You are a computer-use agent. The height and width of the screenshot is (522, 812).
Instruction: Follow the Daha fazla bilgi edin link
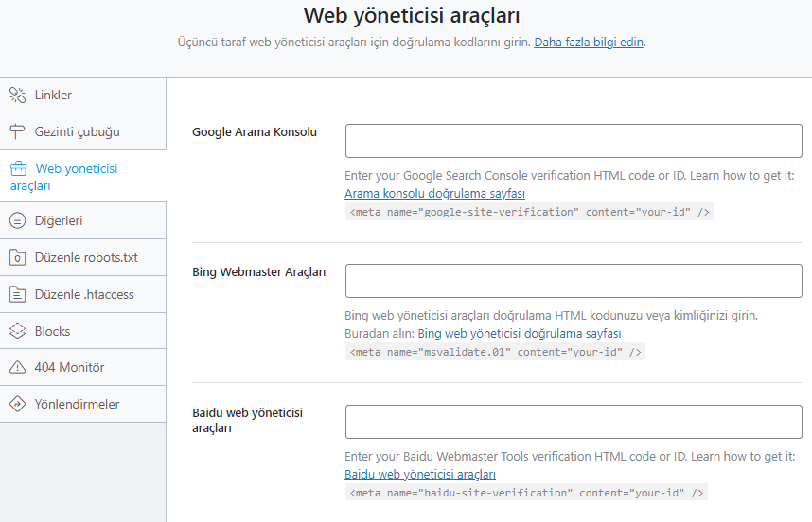[x=589, y=43]
